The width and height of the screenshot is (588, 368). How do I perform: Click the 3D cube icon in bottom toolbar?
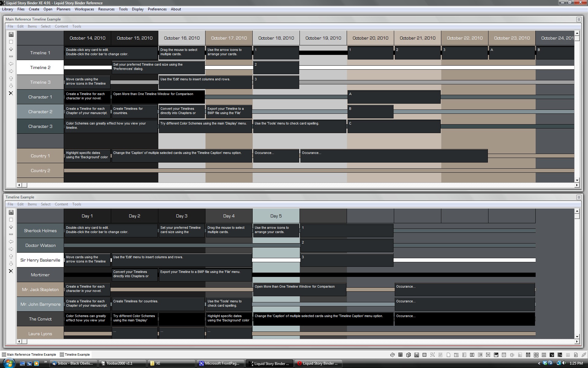pyautogui.click(x=408, y=355)
